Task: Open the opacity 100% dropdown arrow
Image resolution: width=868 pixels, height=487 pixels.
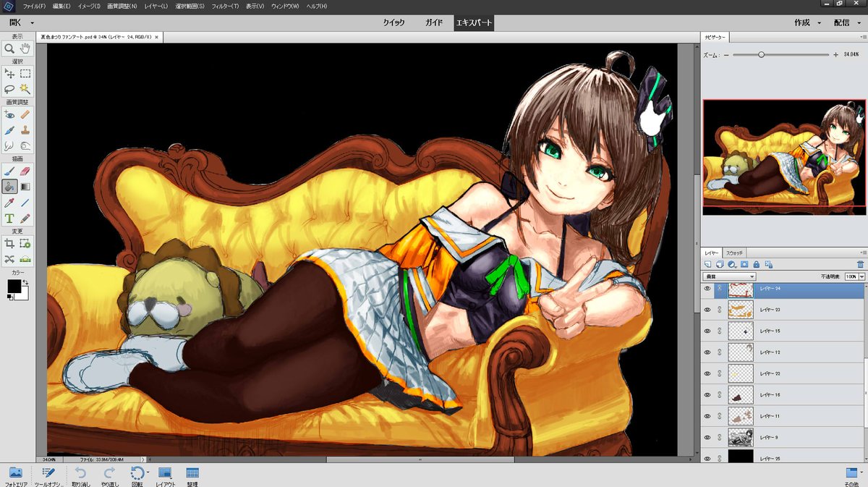Action: [861, 276]
